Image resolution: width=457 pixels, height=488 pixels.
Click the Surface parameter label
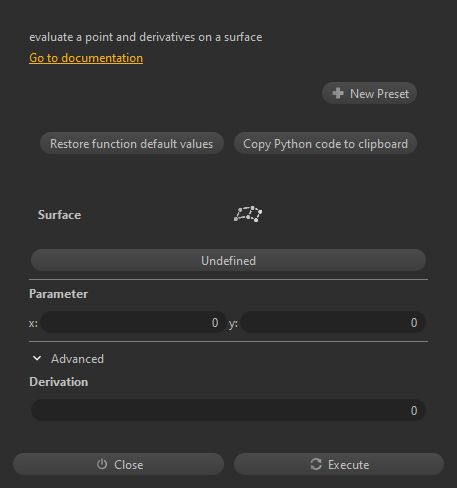click(x=59, y=215)
